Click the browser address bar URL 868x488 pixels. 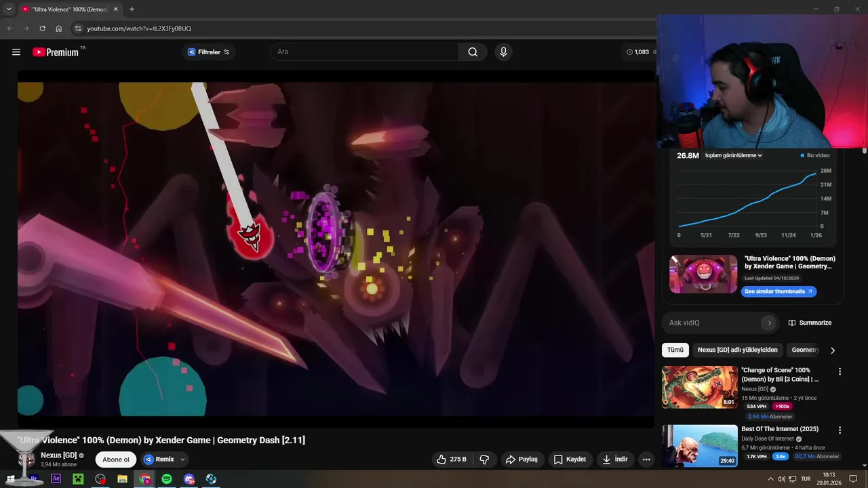[x=139, y=28]
